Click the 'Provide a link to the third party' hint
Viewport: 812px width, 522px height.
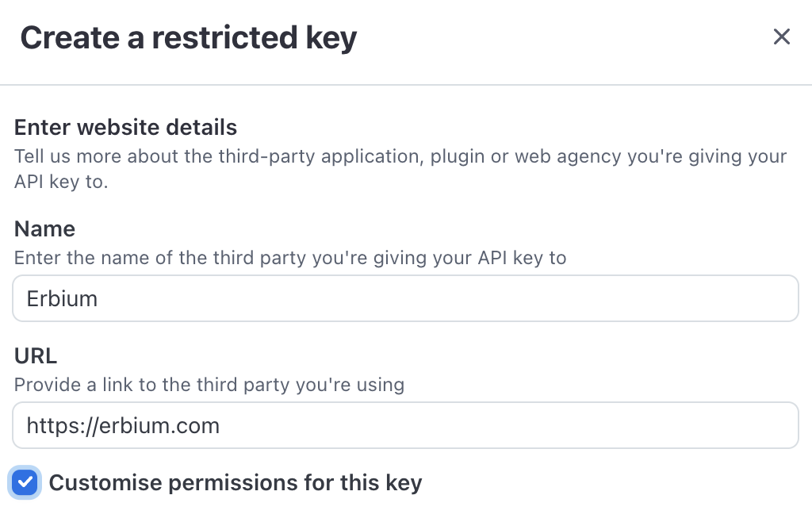click(x=209, y=385)
